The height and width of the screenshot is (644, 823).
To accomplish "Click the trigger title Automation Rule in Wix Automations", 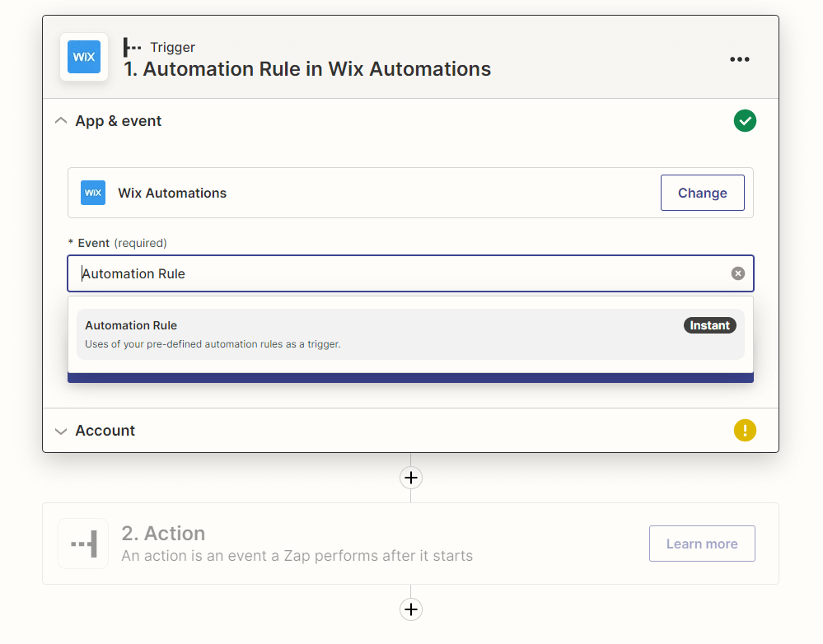I will click(307, 68).
